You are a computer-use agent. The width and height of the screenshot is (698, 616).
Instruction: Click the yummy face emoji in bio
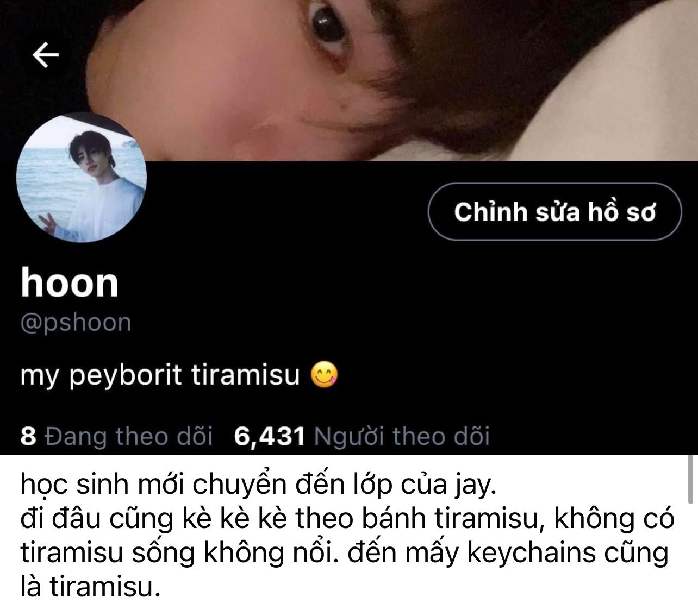coord(324,374)
